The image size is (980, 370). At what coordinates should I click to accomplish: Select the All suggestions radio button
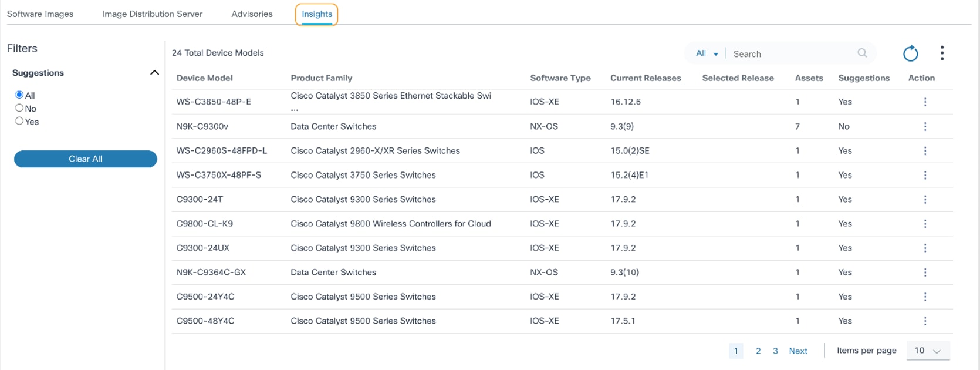pos(19,95)
